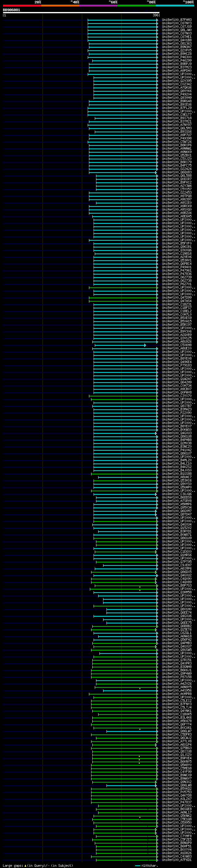Select the UniRef100_Q4TD99 label
Screen dimensions: 197x868
tap(177, 297)
